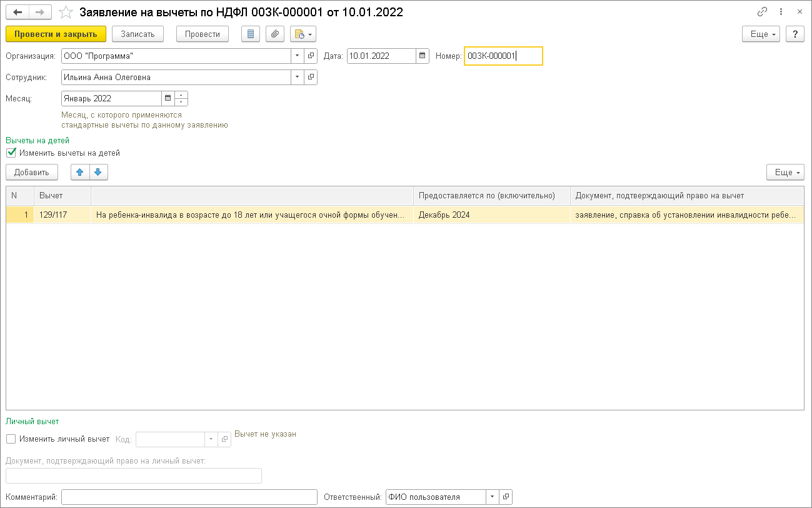
Task: Select the 129/117 deduction code cell
Action: point(63,215)
